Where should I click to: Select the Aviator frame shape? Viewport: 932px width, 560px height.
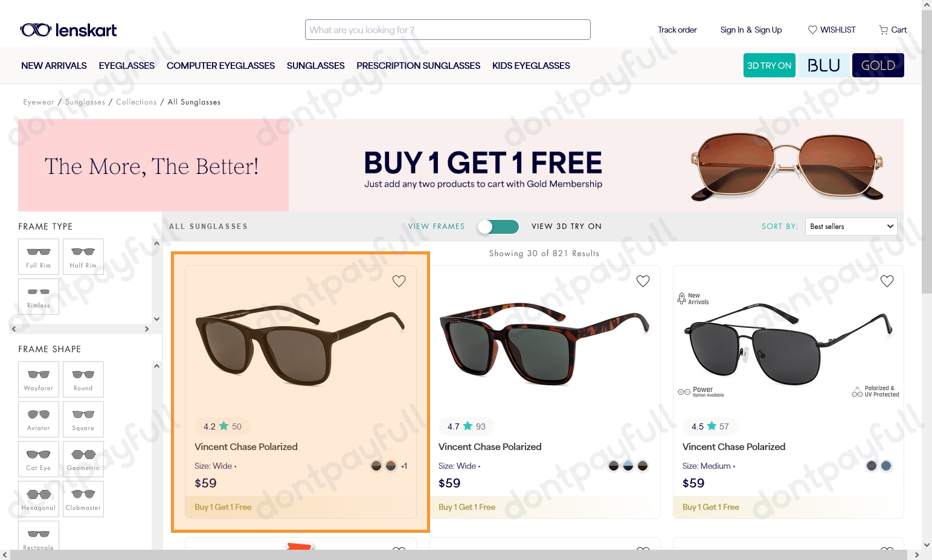[39, 419]
